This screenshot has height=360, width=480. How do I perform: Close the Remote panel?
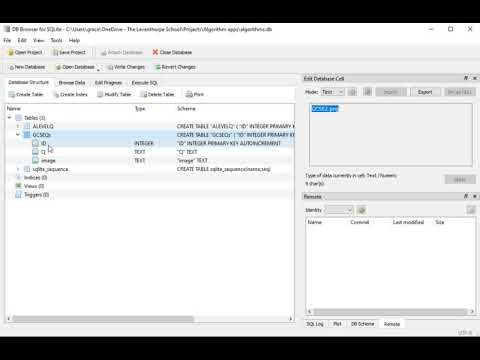[475, 196]
